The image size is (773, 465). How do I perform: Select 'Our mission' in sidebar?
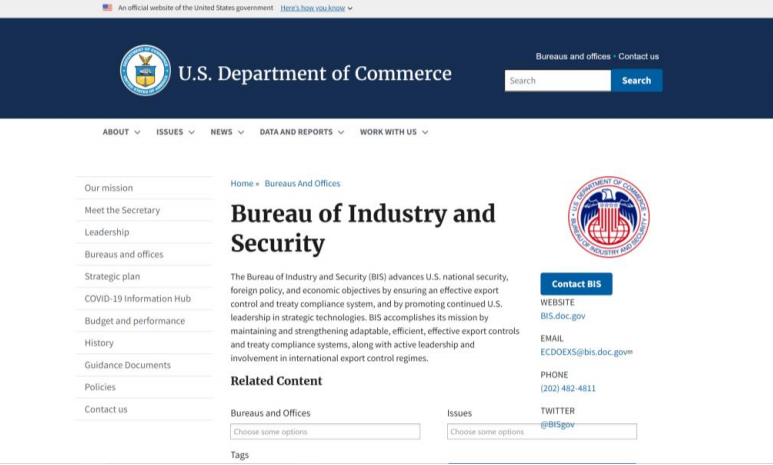[x=144, y=188]
